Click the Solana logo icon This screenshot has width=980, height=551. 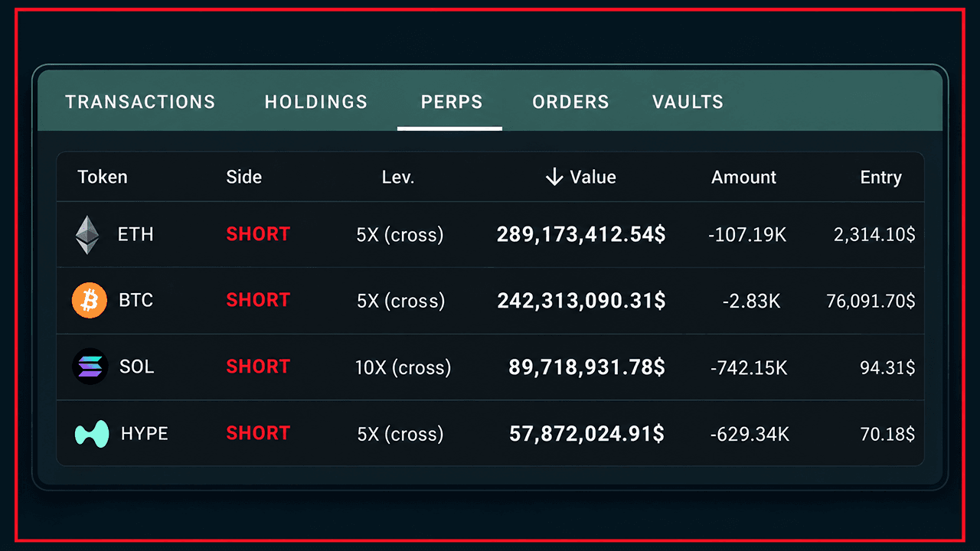(90, 367)
